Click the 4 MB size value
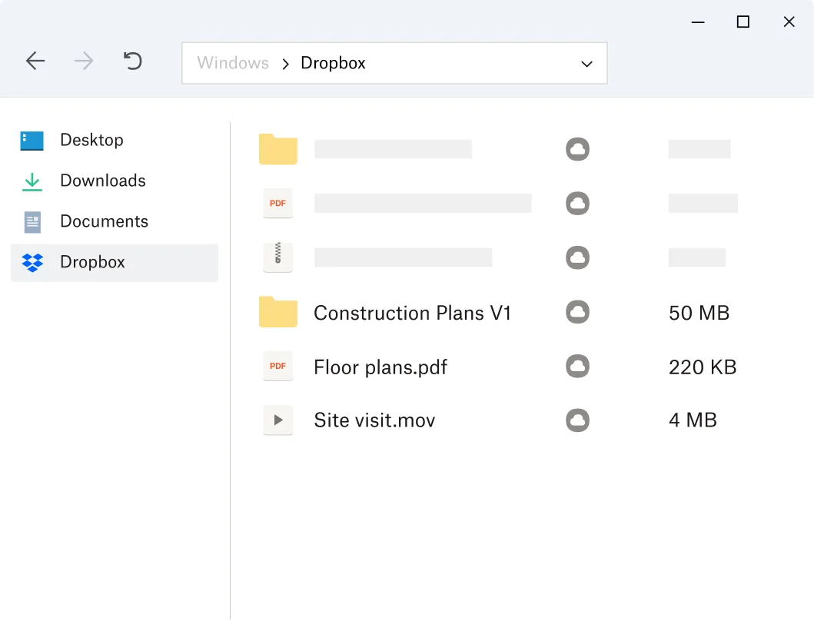 click(693, 420)
